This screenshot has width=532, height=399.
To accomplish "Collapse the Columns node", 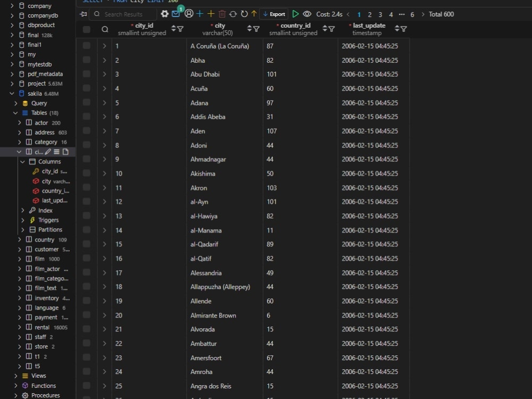I will coord(23,162).
